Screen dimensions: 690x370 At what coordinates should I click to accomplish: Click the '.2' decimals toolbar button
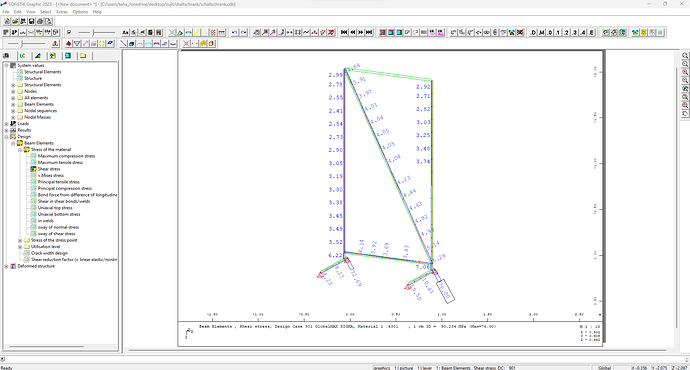[566, 32]
